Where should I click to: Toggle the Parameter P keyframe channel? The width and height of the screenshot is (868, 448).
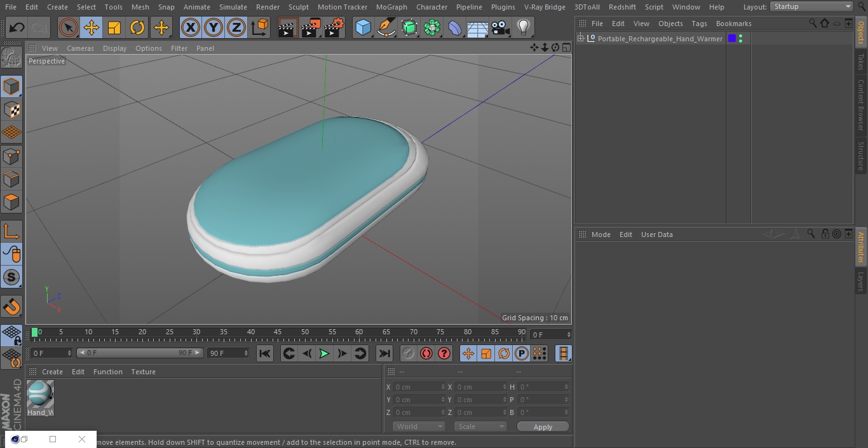click(x=522, y=353)
